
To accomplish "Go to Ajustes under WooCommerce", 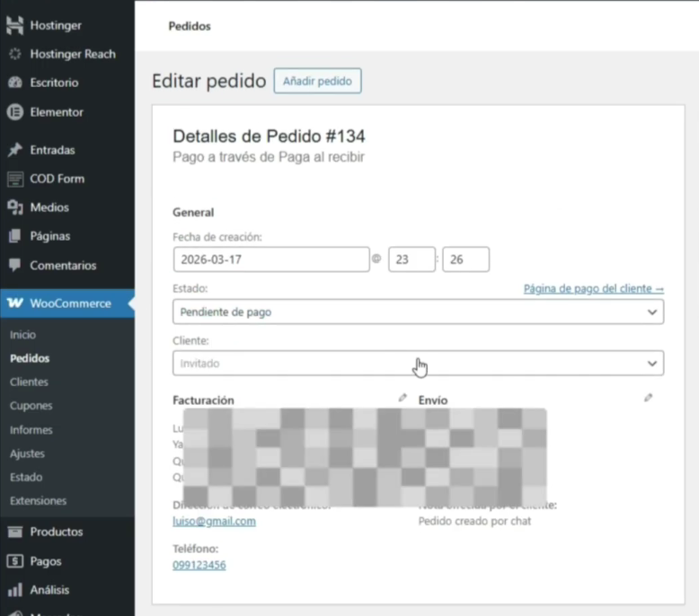I will click(x=27, y=453).
